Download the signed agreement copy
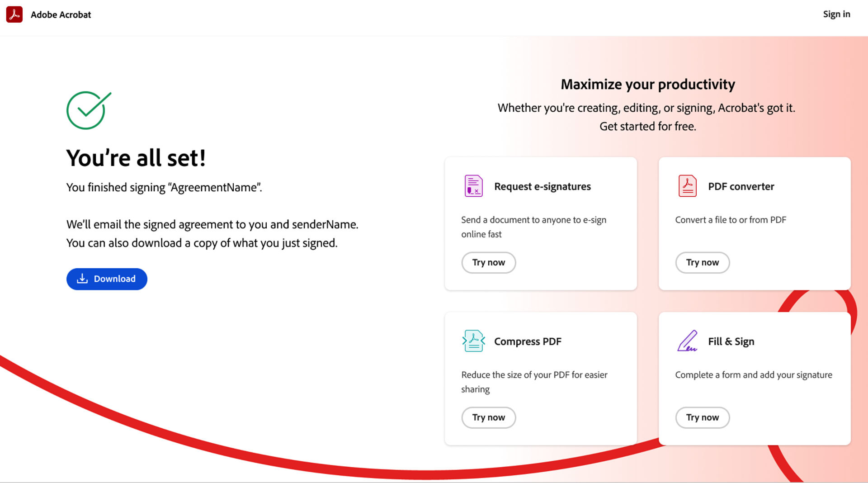868x483 pixels. (107, 279)
